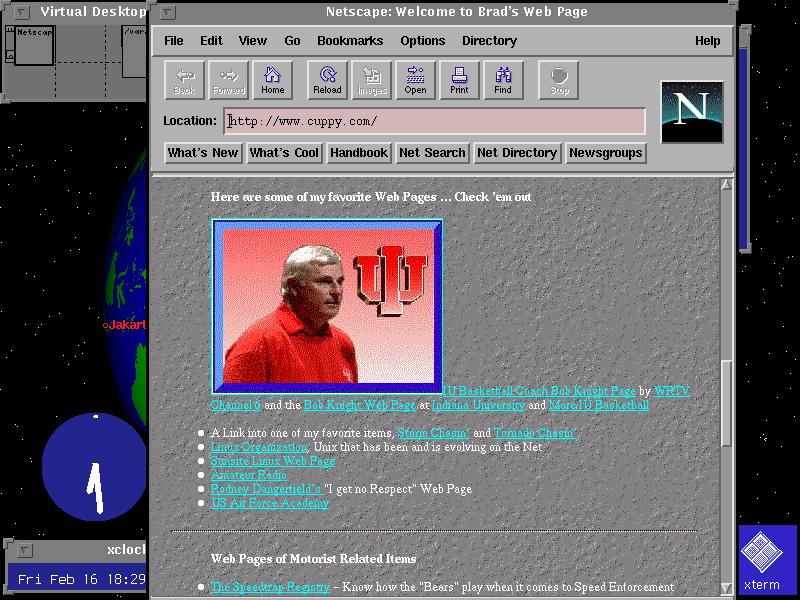Open the Edit menu

(211, 41)
